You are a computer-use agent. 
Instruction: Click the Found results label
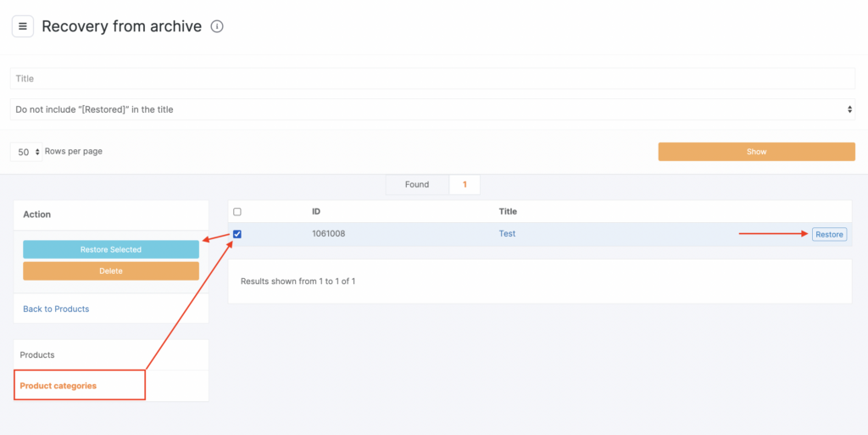point(417,184)
